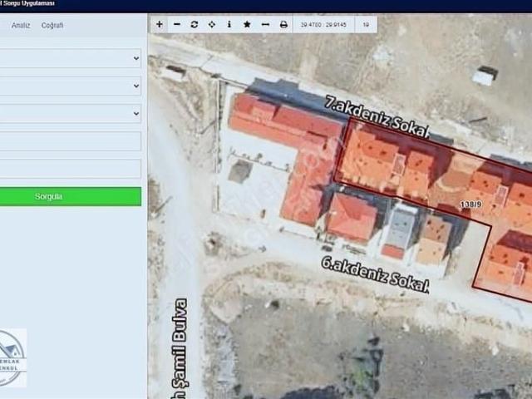The width and height of the screenshot is (532, 399).
Task: Select the measure distance icon
Action: (265, 24)
